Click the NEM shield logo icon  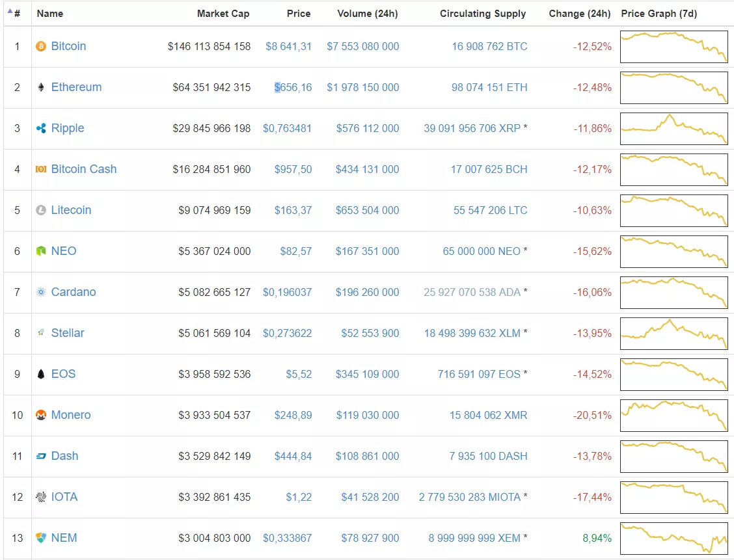click(x=41, y=538)
